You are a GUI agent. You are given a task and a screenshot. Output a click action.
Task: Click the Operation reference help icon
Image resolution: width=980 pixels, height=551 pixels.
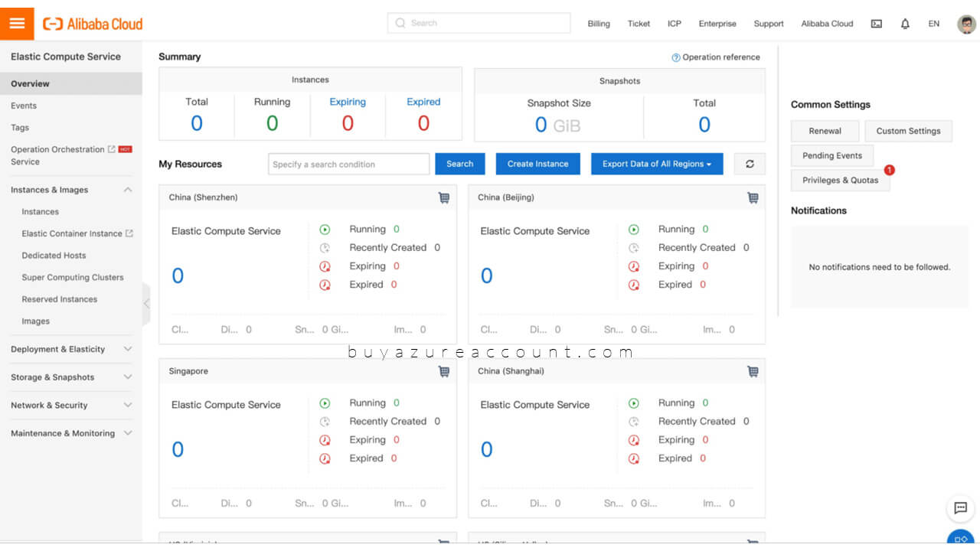(x=676, y=57)
